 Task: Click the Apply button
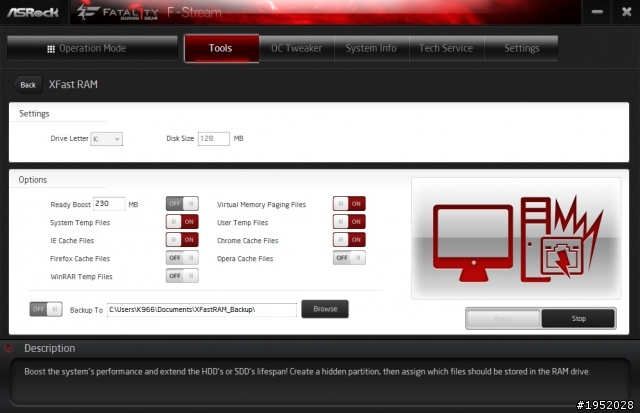coord(503,318)
